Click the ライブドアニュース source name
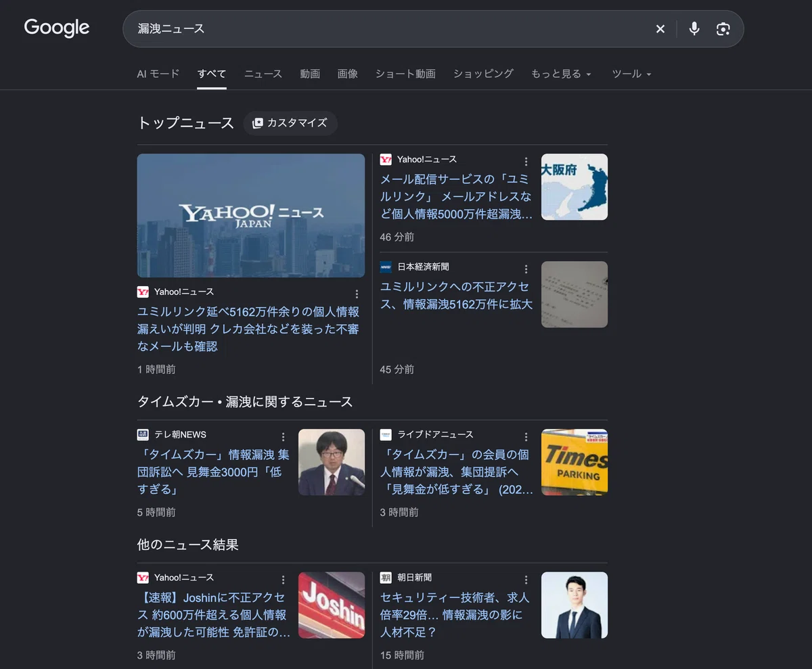The width and height of the screenshot is (812, 669). [435, 434]
